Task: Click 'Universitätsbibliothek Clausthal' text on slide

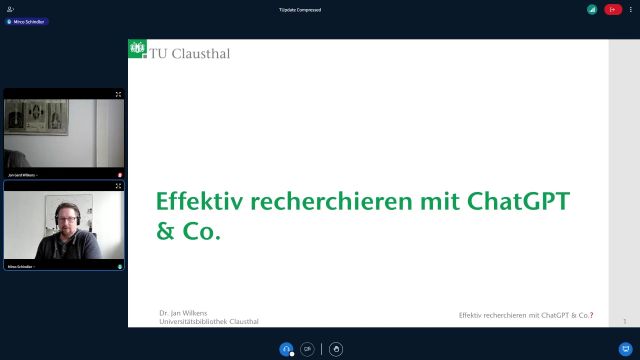Action: 209,322
